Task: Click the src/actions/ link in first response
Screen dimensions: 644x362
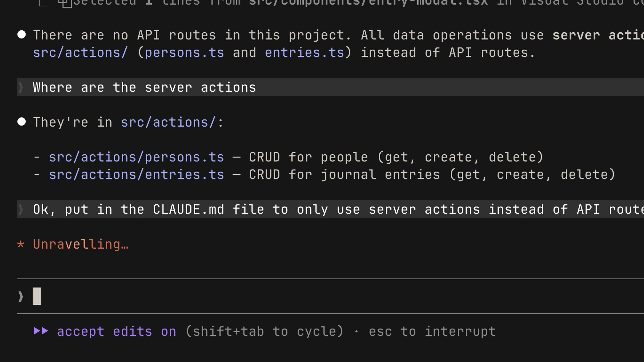Action: pyautogui.click(x=80, y=52)
